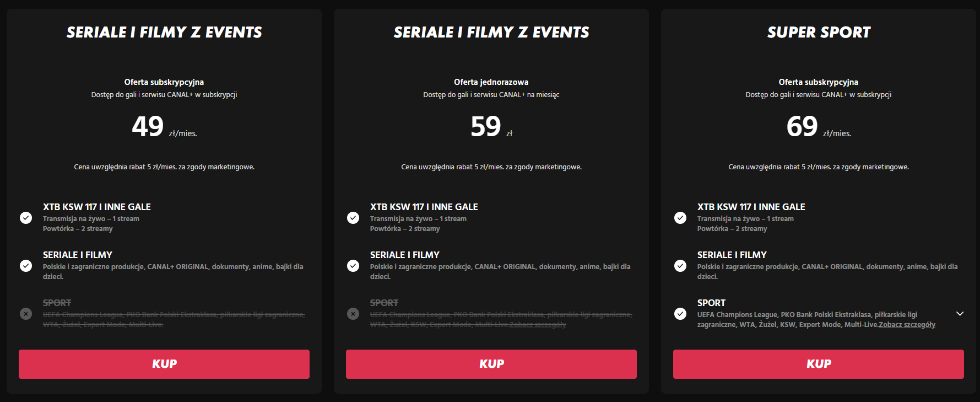Click the Seriale i Filmy checkmark in the 59 zł plan
This screenshot has height=402, width=980.
[x=353, y=266]
